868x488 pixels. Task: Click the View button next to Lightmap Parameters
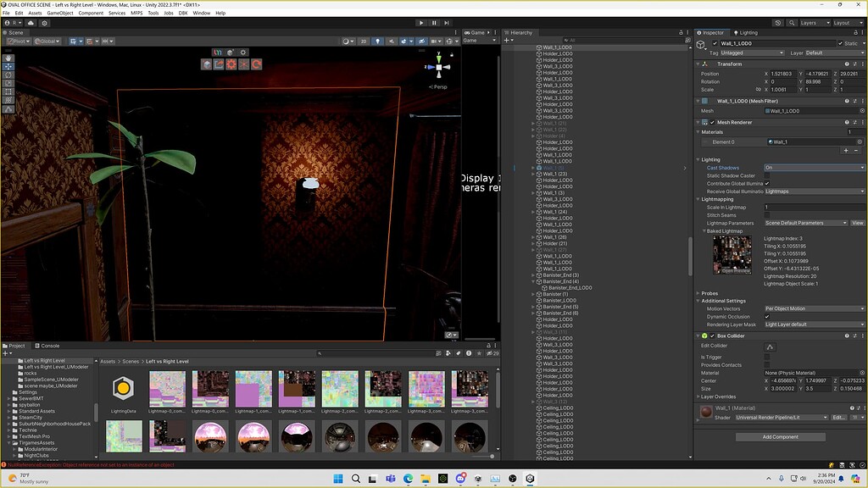click(857, 223)
